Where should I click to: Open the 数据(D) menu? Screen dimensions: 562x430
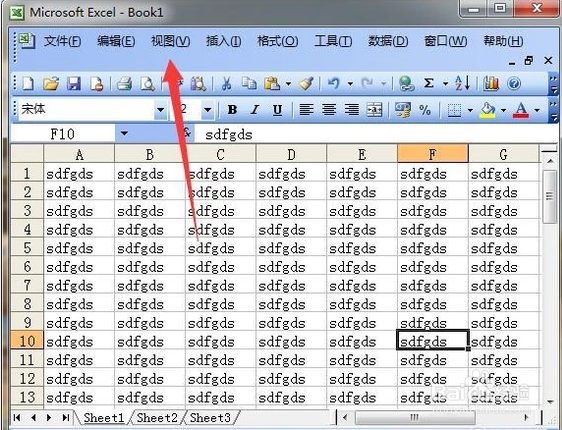coord(388,41)
